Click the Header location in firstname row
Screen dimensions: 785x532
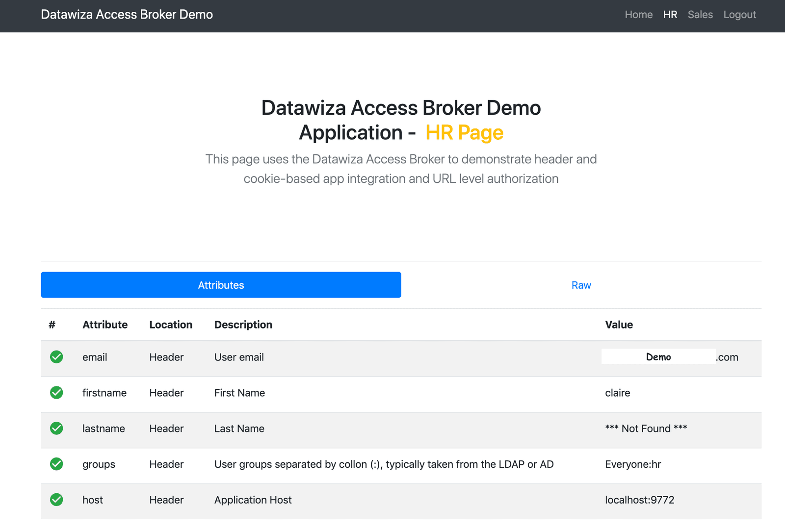click(166, 393)
